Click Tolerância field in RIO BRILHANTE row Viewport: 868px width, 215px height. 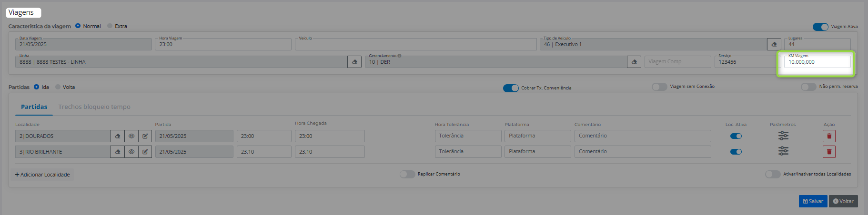pyautogui.click(x=468, y=152)
